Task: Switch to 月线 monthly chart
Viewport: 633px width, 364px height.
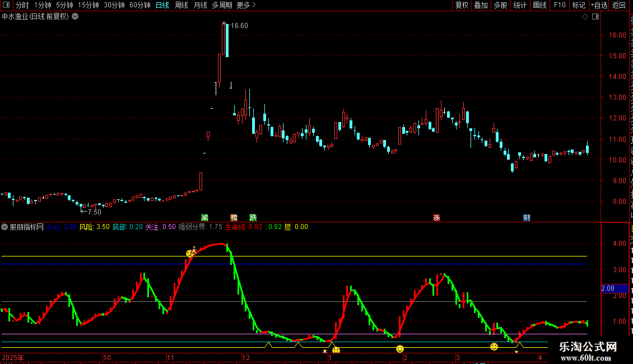Action: [x=200, y=5]
